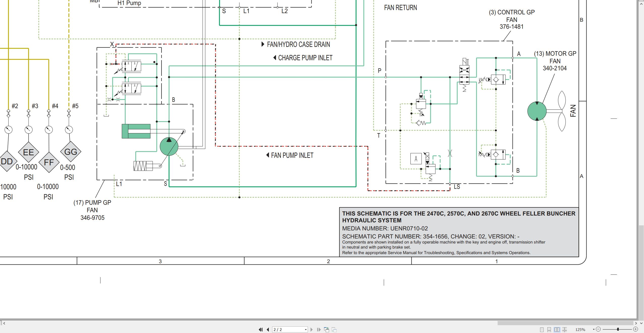Image resolution: width=644 pixels, height=333 pixels.
Task: Click the H1 Pump label
Action: (129, 3)
